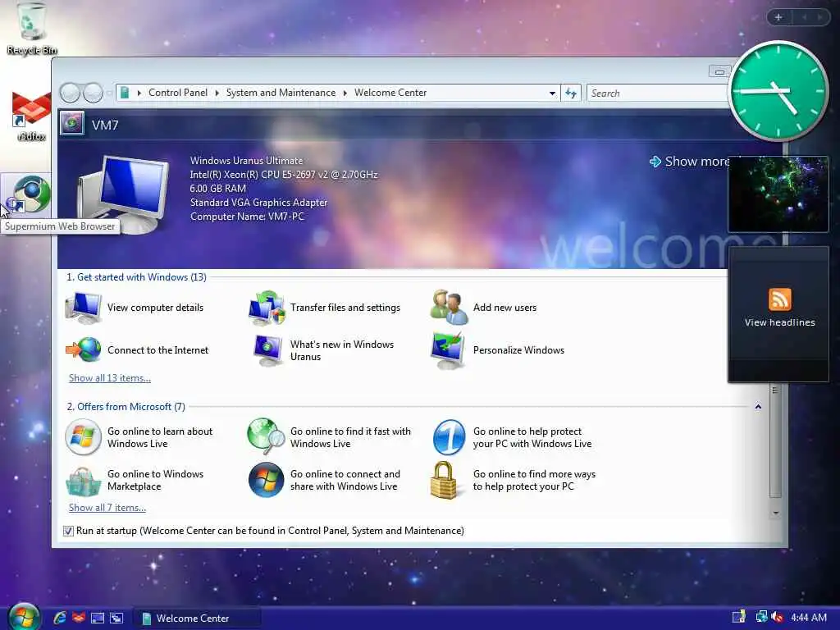Click the sidebar next page arrow
Viewport: 840px width, 630px height.
[819, 18]
